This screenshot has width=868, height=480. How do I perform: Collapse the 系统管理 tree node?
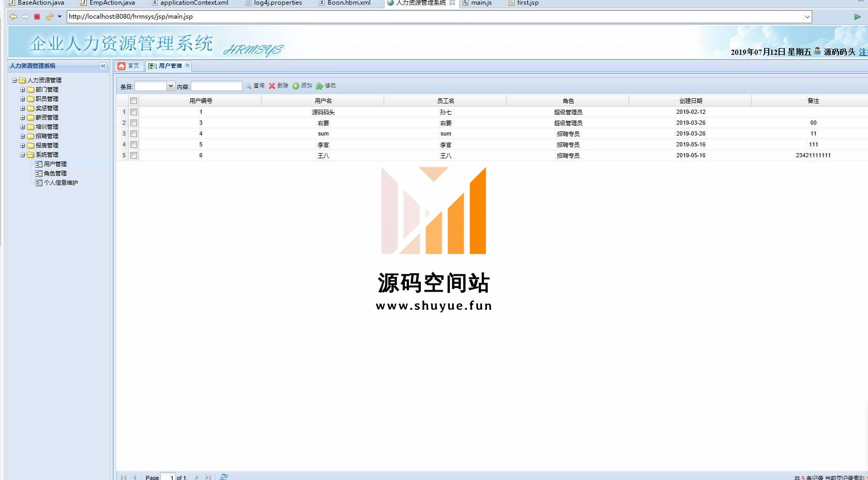[23, 155]
